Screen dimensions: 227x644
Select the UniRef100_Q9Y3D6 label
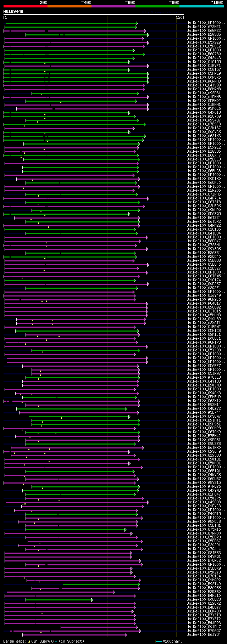click(x=204, y=249)
